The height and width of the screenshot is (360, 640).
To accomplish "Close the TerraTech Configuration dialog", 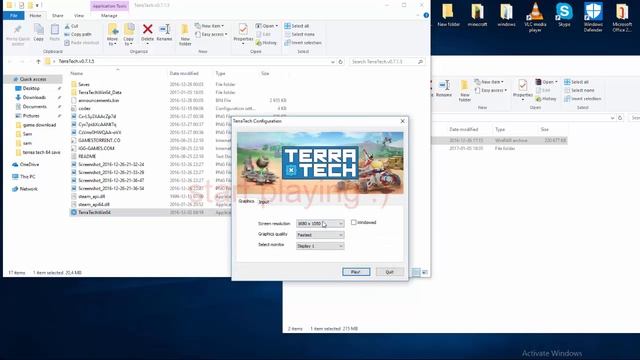I will [x=402, y=121].
